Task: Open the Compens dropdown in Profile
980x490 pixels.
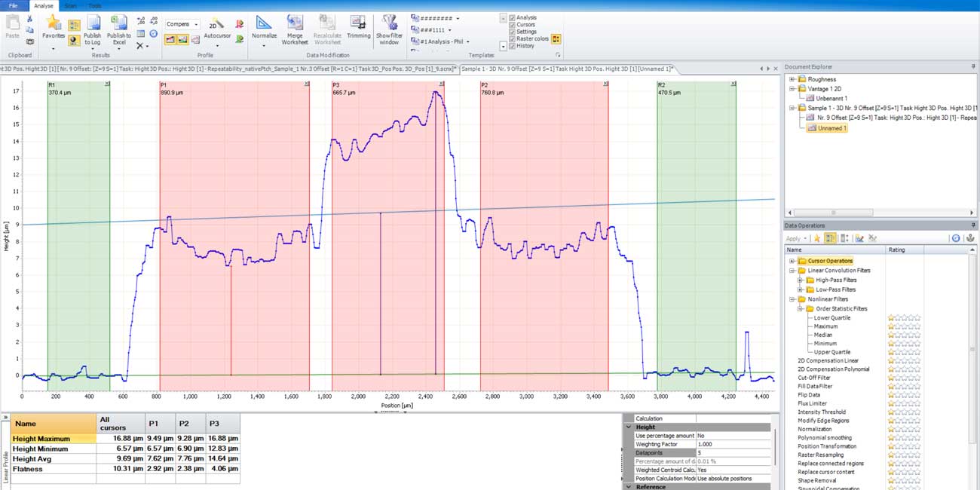Action: tap(182, 24)
